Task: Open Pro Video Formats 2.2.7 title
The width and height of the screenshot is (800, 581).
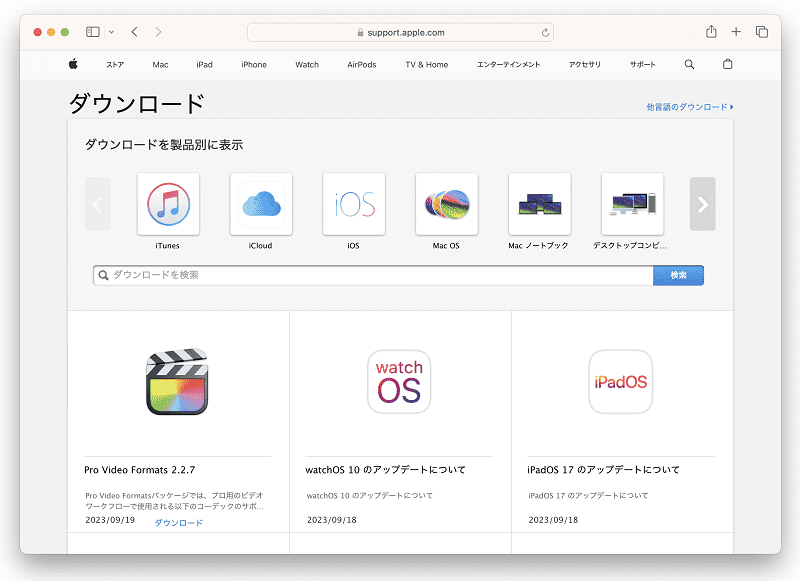Action: pyautogui.click(x=140, y=470)
